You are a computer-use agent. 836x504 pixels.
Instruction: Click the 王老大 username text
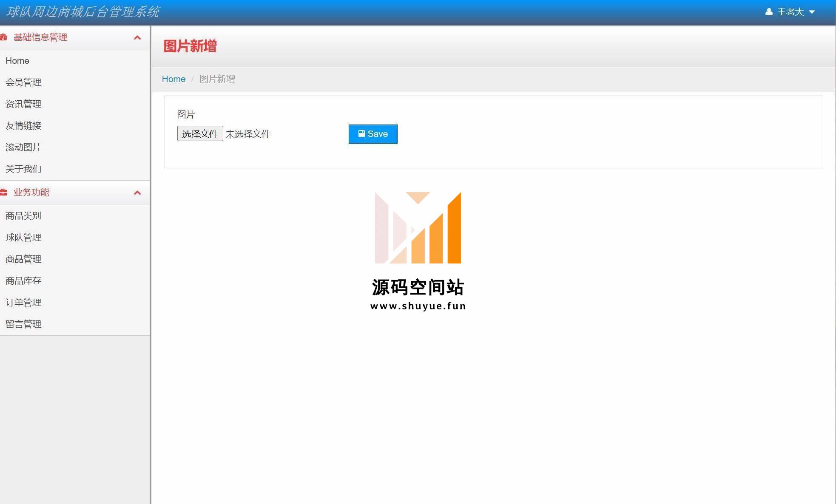791,12
